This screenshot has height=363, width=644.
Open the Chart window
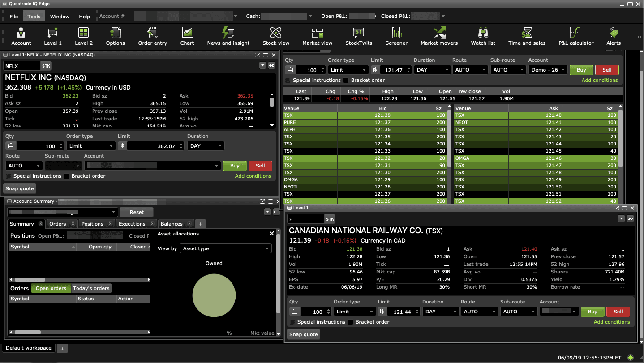click(187, 36)
